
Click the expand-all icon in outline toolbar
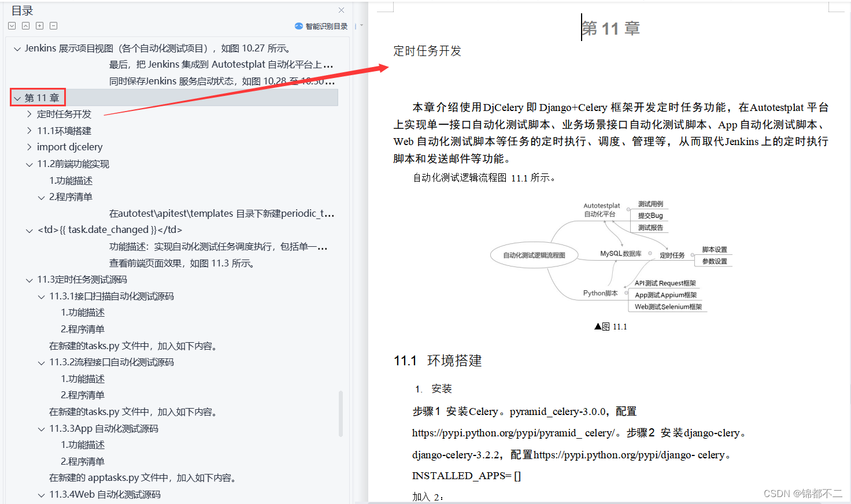[x=12, y=25]
